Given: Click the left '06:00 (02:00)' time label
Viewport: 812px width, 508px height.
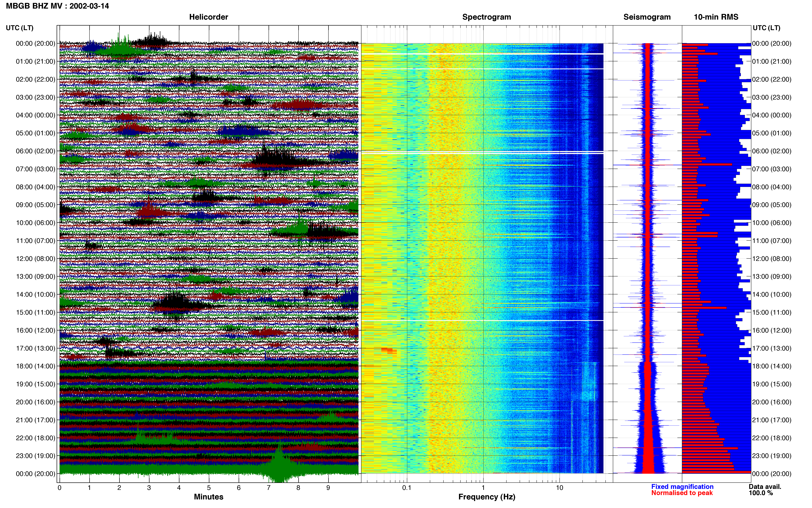Looking at the screenshot, I should tap(36, 151).
